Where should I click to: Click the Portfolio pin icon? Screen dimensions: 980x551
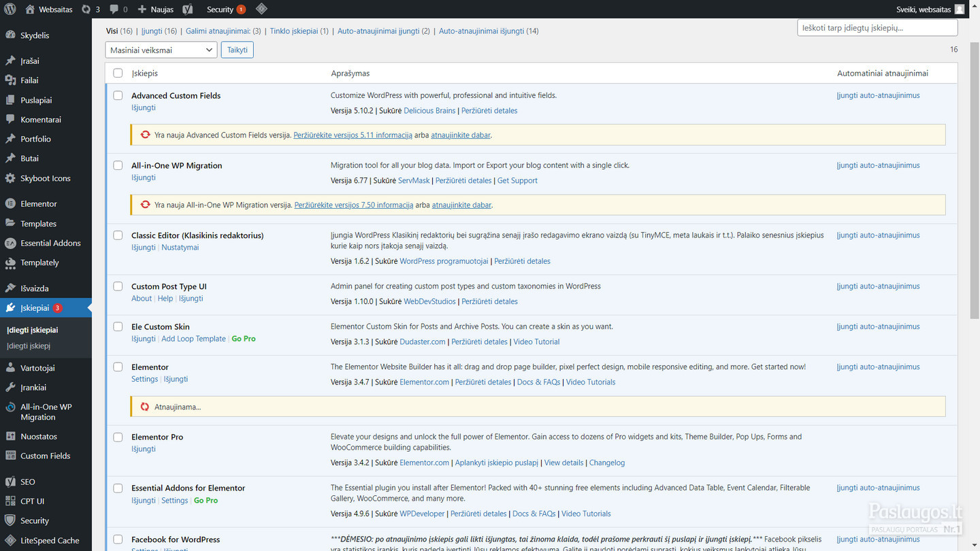pos(10,139)
